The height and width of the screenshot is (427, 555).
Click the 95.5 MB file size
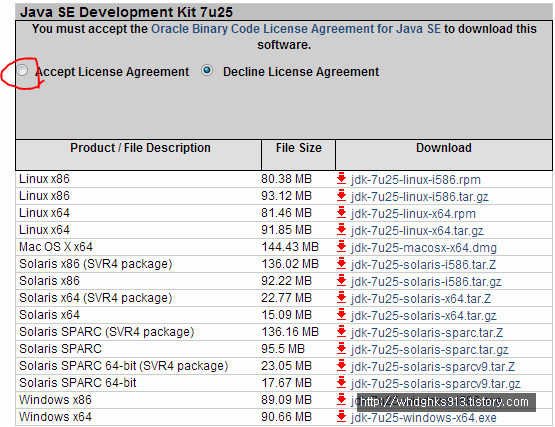click(283, 348)
